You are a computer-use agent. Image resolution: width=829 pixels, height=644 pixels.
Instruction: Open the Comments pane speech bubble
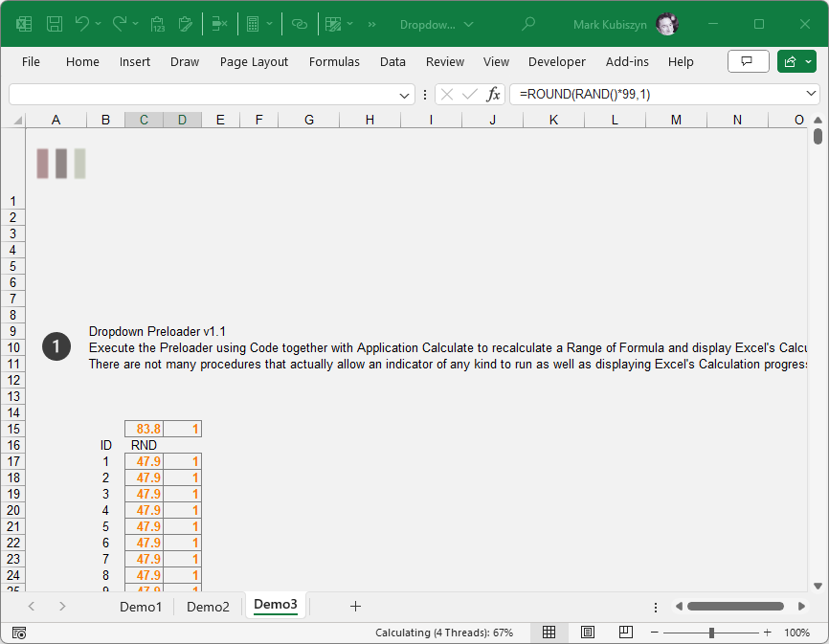[748, 61]
